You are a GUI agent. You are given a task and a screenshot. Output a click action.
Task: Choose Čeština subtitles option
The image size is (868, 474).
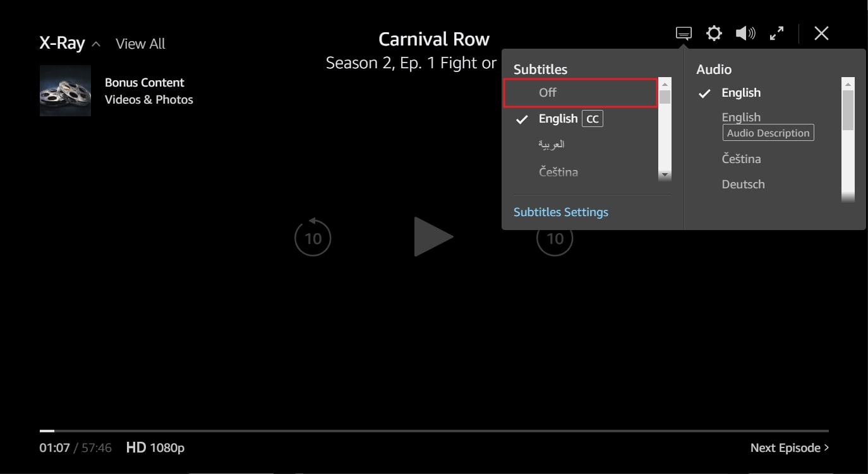[558, 172]
